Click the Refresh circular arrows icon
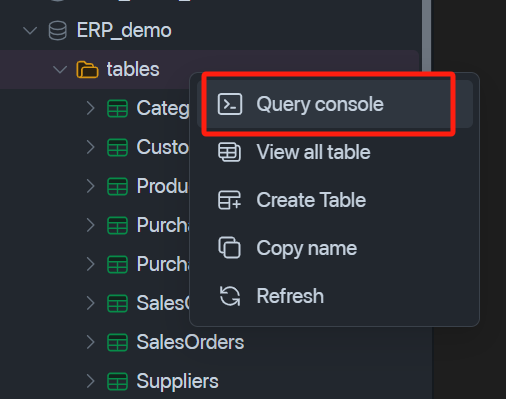This screenshot has width=506, height=399. [x=230, y=296]
